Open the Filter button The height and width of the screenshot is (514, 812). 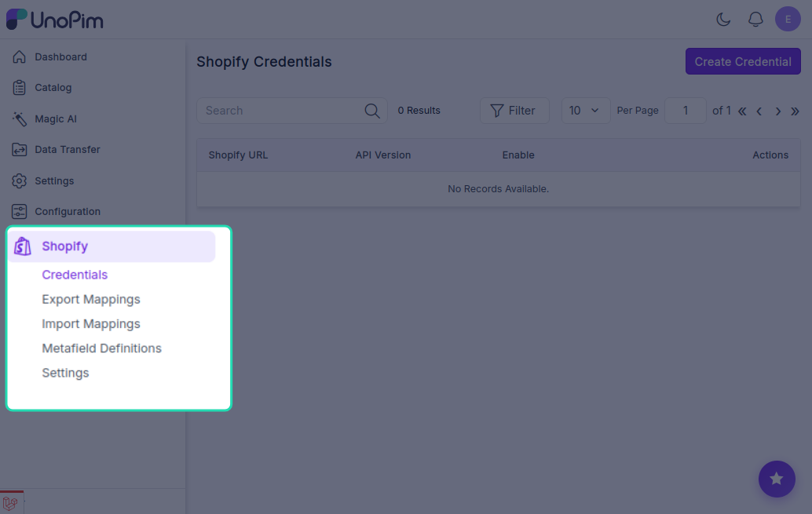point(514,111)
